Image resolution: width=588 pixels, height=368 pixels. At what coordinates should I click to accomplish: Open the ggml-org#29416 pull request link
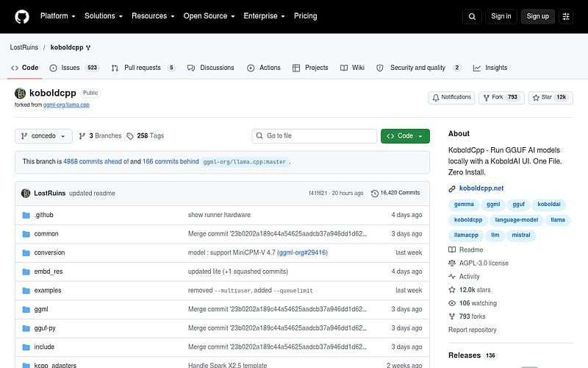coord(303,252)
